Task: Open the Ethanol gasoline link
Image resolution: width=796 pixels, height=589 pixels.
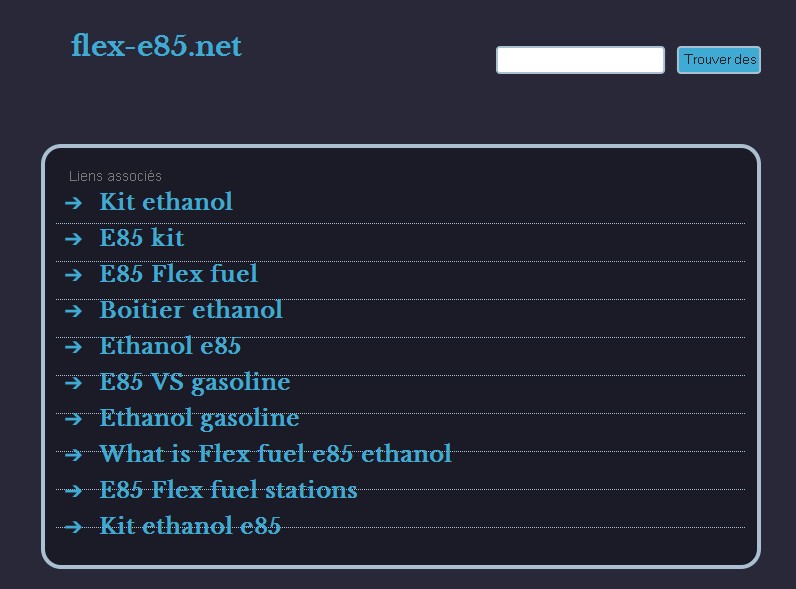Action: [199, 418]
